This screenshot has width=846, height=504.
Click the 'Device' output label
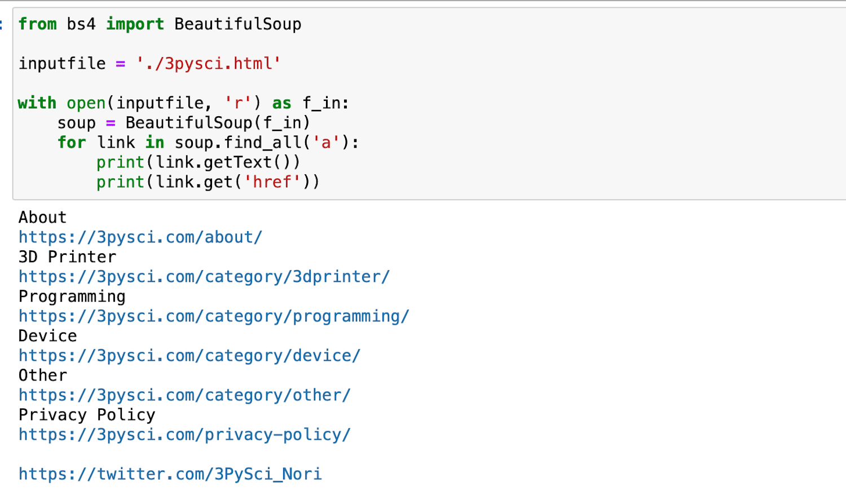point(47,336)
